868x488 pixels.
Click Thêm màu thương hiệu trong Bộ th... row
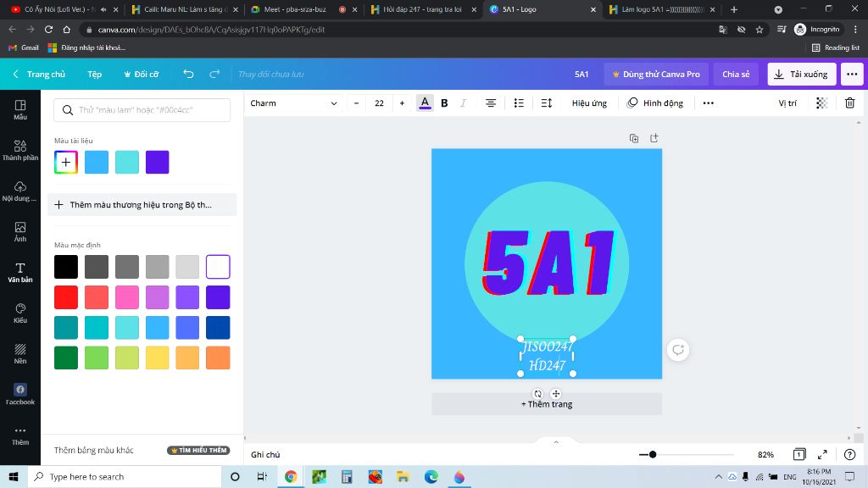(142, 205)
